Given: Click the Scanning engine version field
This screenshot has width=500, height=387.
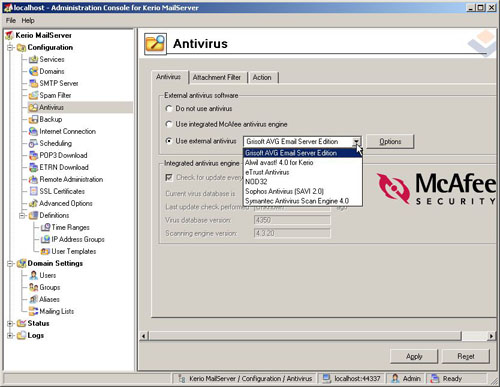Looking at the screenshot, I should [292, 233].
